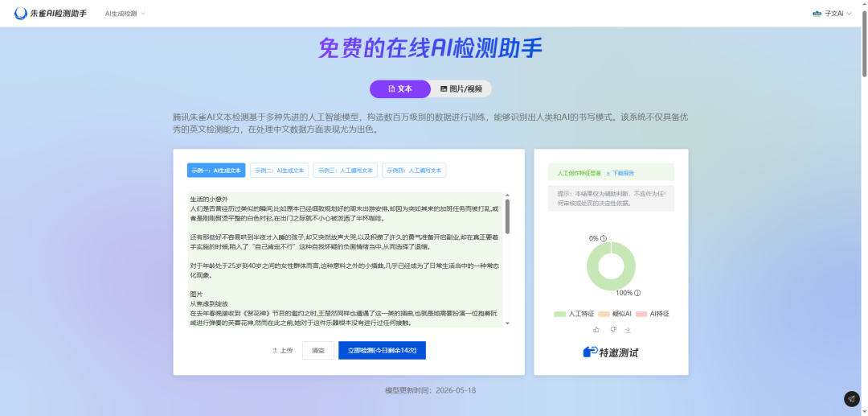Screen dimensions: 868x416
Task: Click the 免费的在线AI检测助手 heading
Action: coord(430,49)
